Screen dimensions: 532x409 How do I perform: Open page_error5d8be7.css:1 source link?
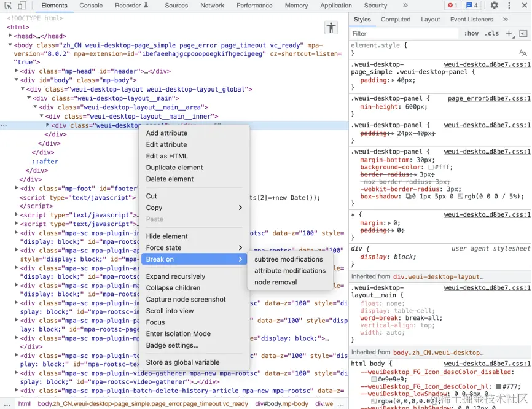coord(489,98)
